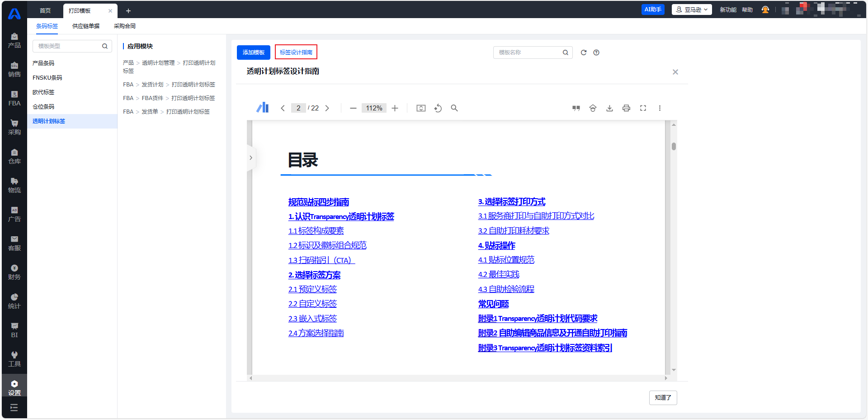Viewport: 868px width, 420px height.
Task: Go to the next PDF page
Action: 327,108
